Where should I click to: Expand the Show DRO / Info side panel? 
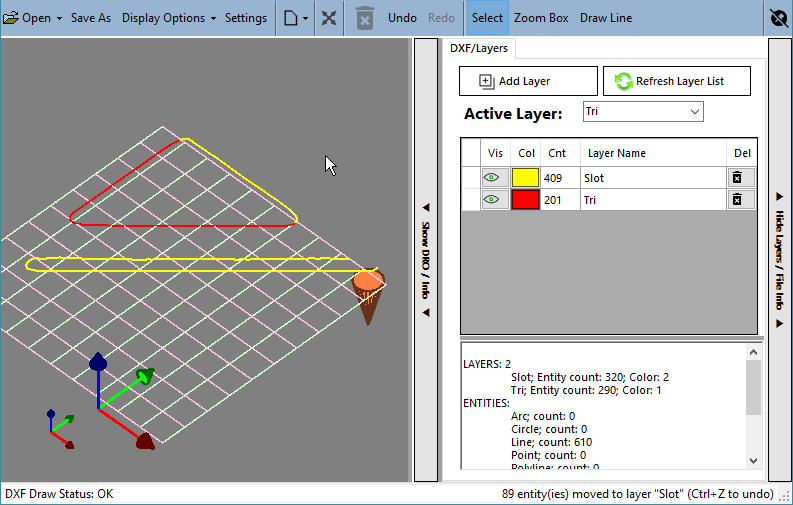click(426, 260)
